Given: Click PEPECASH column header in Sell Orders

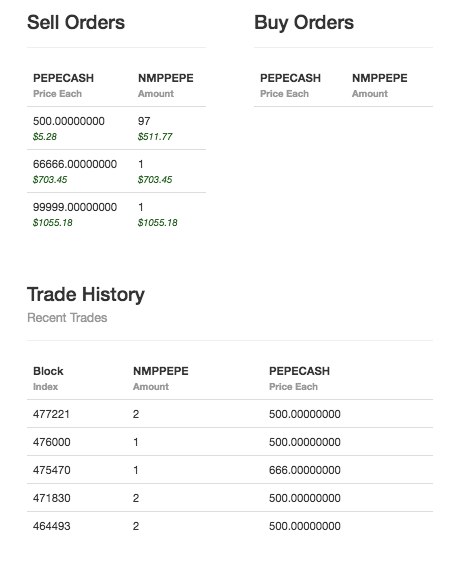Looking at the screenshot, I should [63, 78].
